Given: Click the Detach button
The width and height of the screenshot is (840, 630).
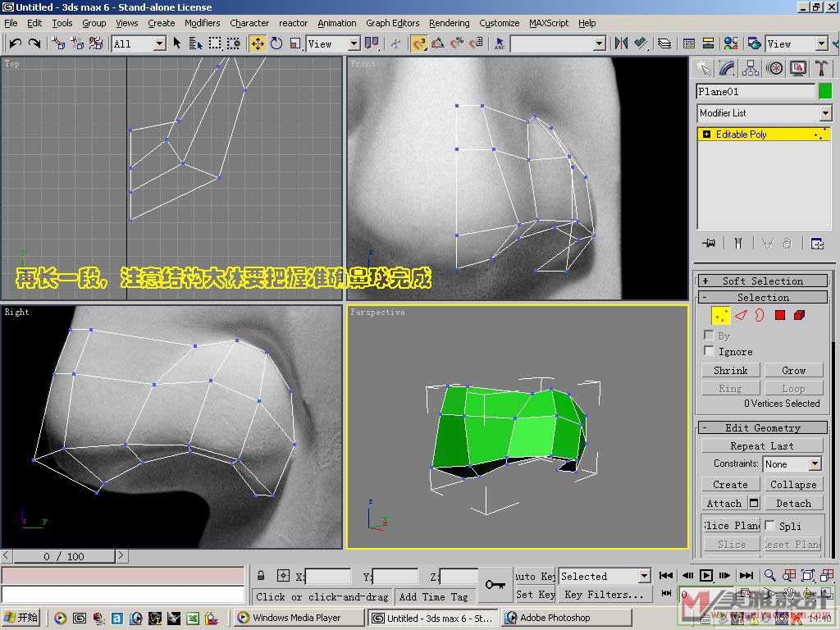Looking at the screenshot, I should pyautogui.click(x=793, y=503).
